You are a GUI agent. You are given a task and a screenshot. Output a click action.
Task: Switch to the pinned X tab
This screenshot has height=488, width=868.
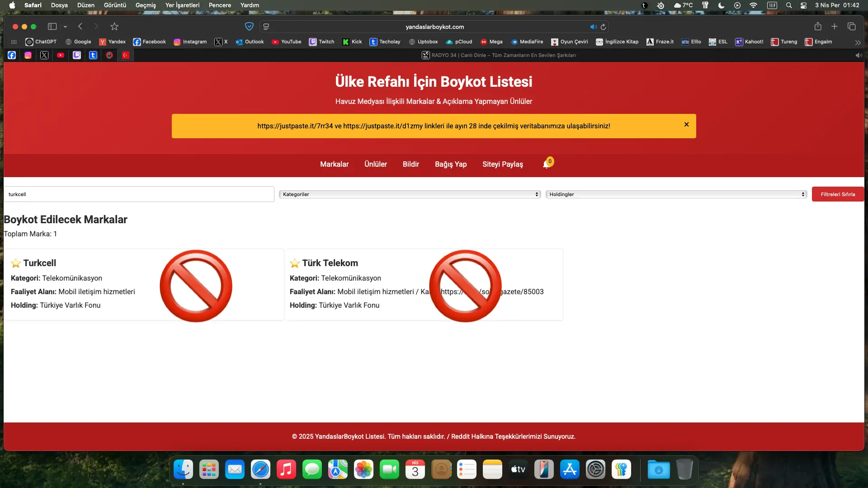tap(44, 55)
